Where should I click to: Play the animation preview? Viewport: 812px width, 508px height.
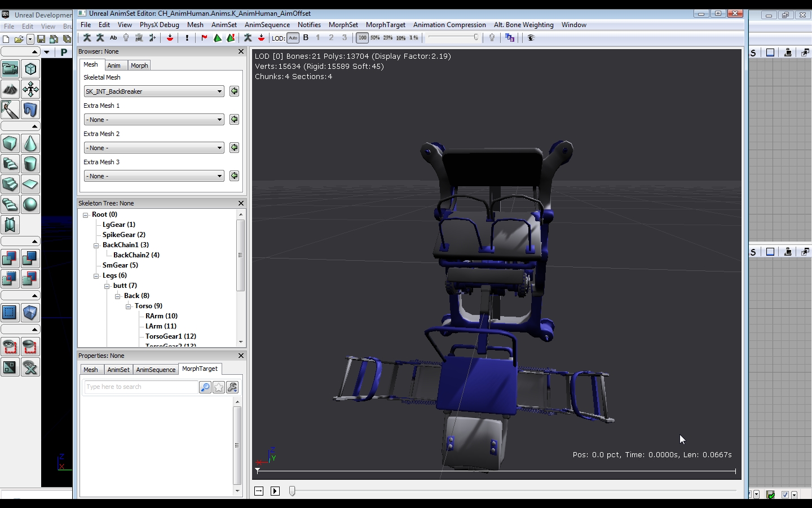[x=275, y=491]
